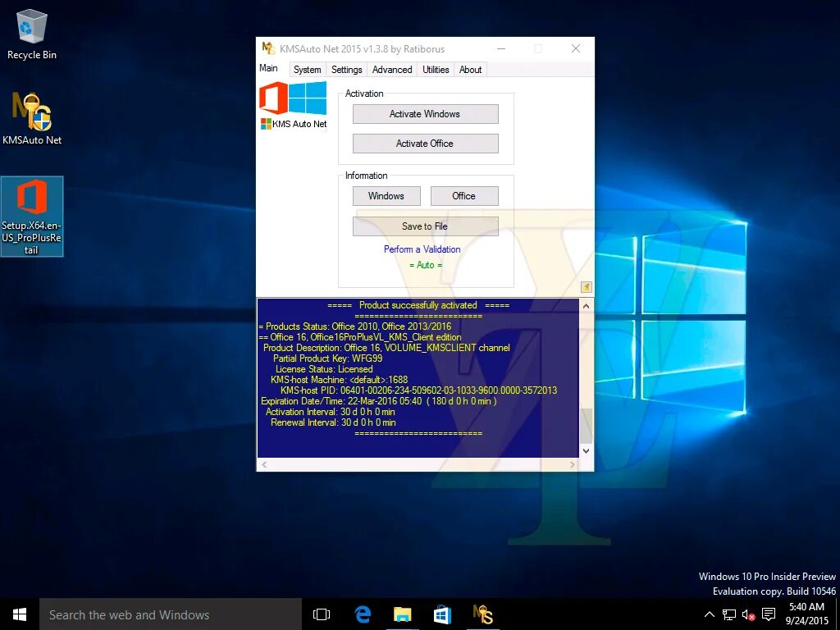Image resolution: width=840 pixels, height=630 pixels.
Task: Show hidden system tray icons
Action: pyautogui.click(x=709, y=614)
